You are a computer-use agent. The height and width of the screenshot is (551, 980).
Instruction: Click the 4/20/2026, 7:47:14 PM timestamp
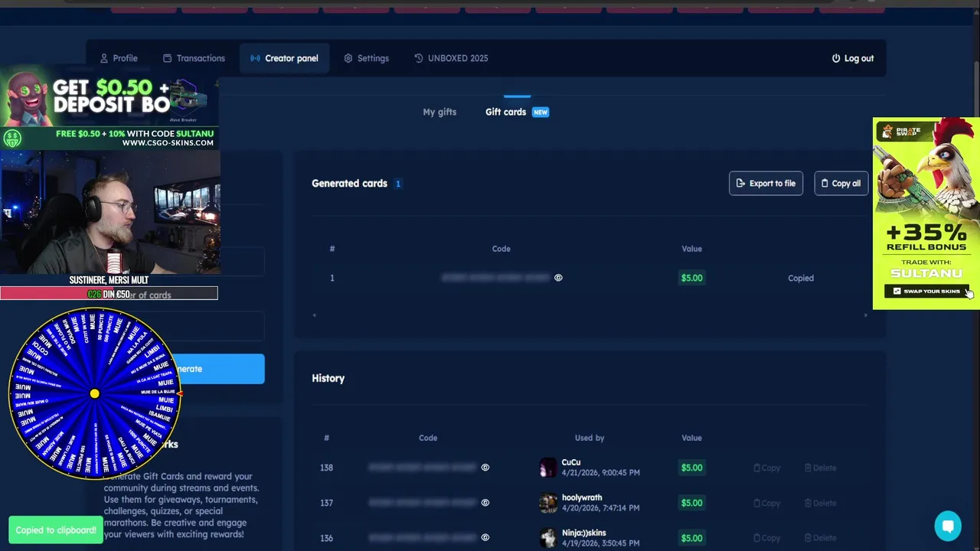(600, 508)
